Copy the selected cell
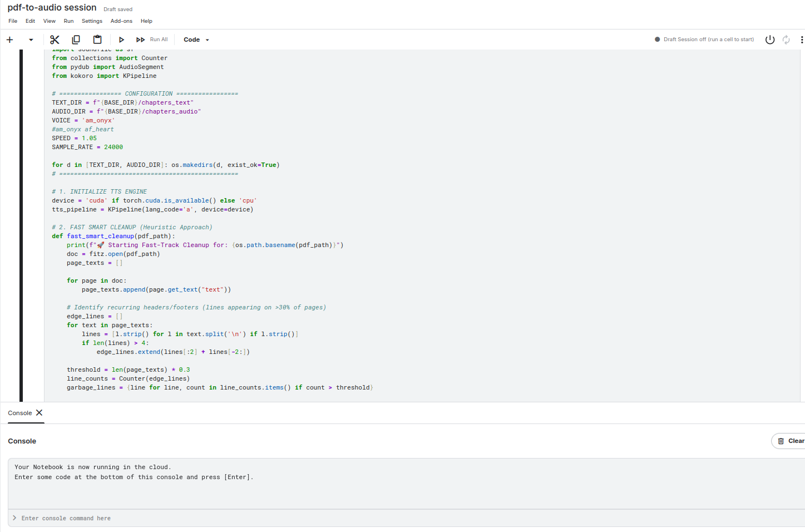Image resolution: width=805 pixels, height=532 pixels. [x=76, y=40]
